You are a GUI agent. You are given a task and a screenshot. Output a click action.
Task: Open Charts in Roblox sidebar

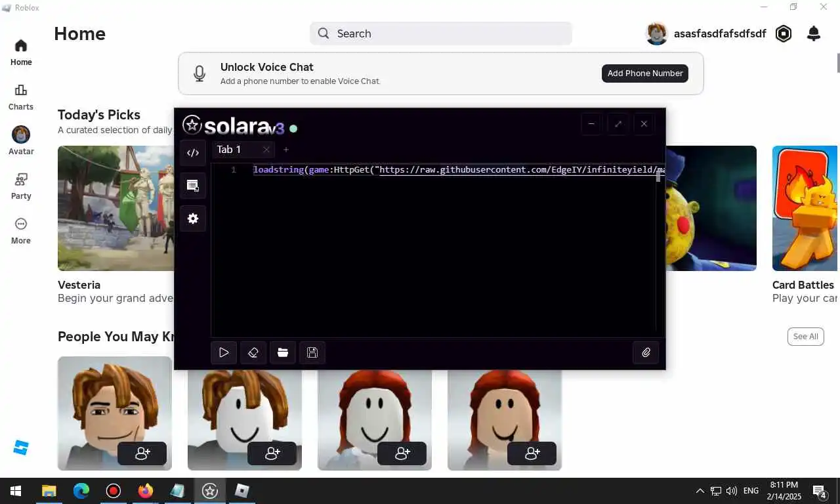click(21, 97)
